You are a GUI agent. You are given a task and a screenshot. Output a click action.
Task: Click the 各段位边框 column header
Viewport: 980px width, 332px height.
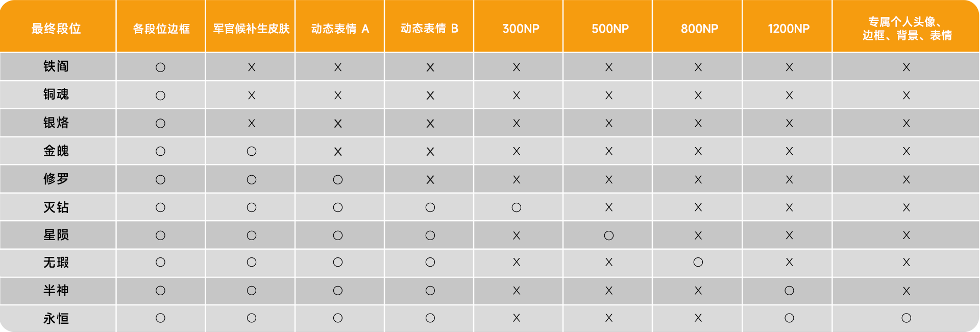click(161, 29)
